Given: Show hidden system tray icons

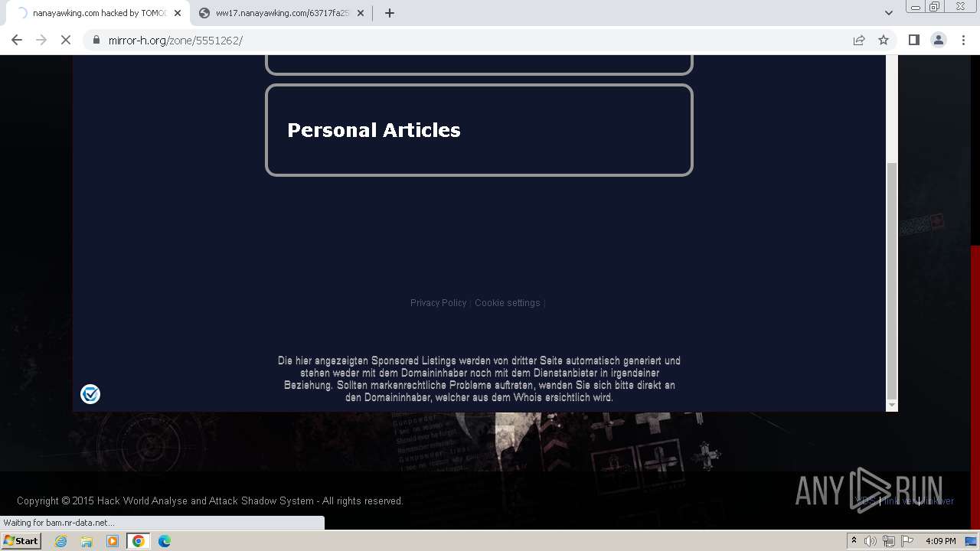Looking at the screenshot, I should (854, 541).
